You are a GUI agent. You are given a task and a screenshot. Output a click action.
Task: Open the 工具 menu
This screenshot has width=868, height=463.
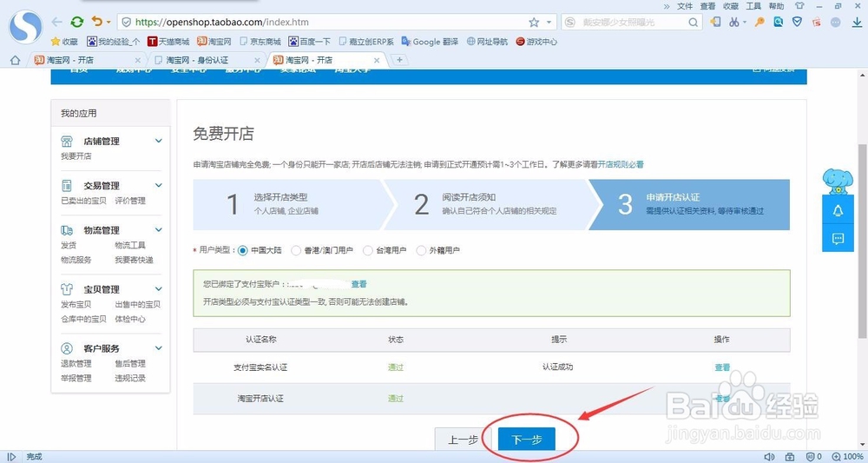(753, 6)
